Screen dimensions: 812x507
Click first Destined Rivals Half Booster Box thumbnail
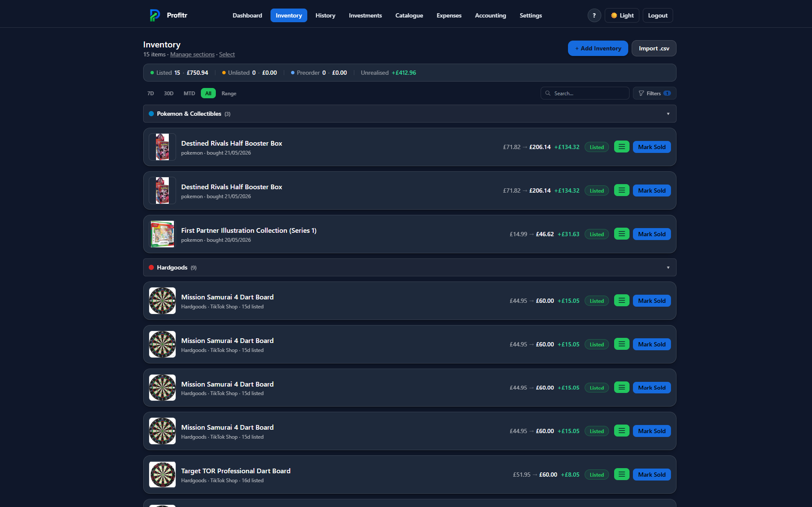(x=162, y=147)
